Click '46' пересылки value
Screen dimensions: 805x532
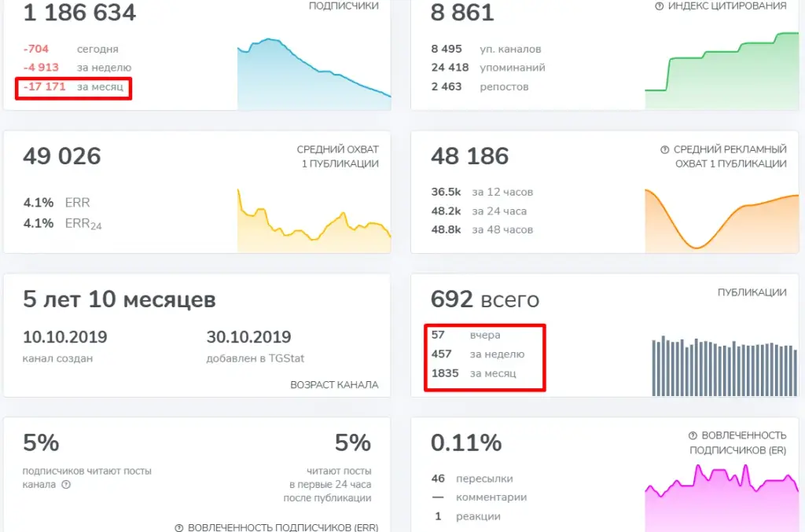pyautogui.click(x=438, y=479)
